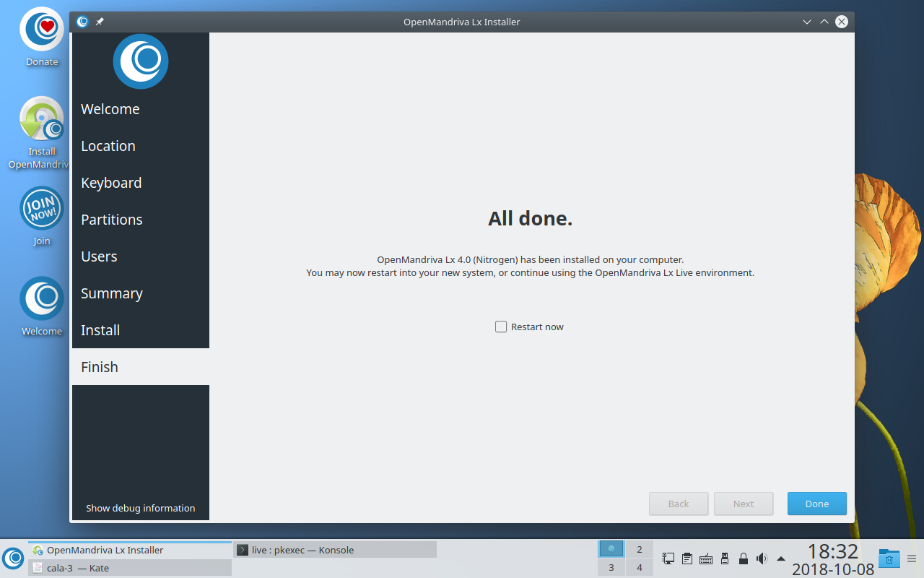Open the removable devices tray icon
The height and width of the screenshot is (578, 924).
coord(725,558)
